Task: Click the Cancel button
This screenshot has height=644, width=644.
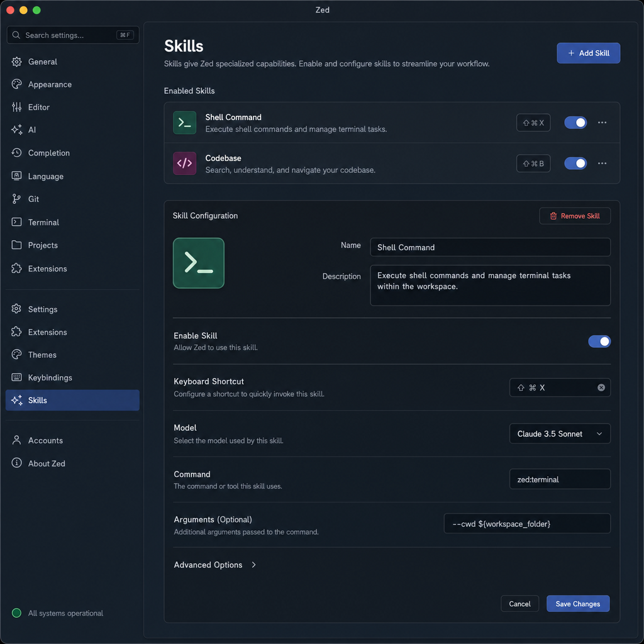Action: tap(519, 604)
